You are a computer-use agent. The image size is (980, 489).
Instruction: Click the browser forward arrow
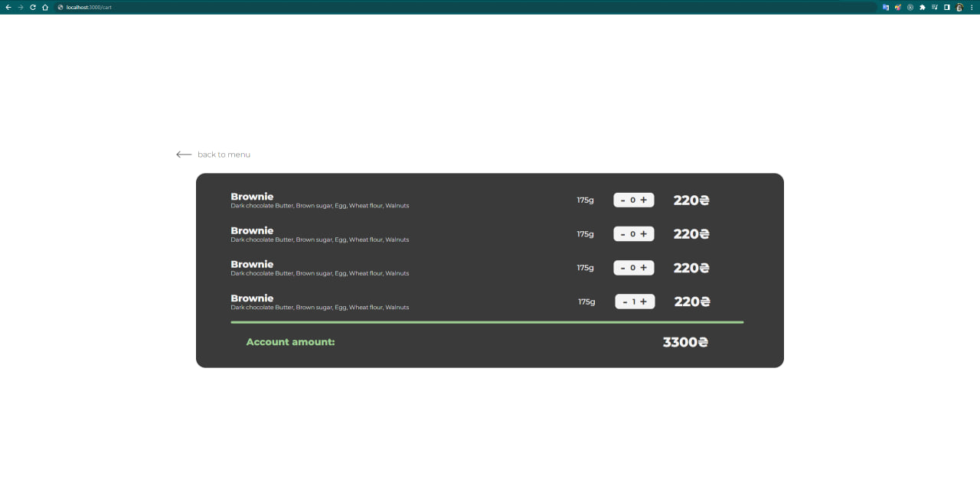coord(21,7)
